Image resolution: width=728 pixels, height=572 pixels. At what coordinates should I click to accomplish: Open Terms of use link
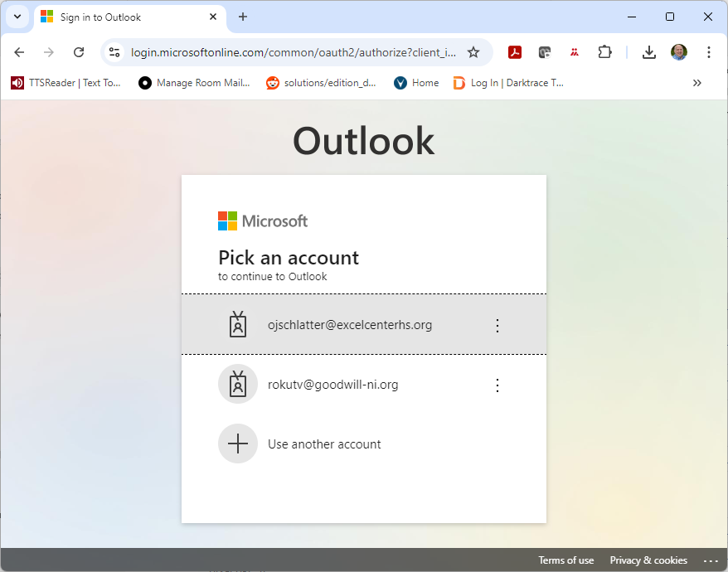click(566, 560)
